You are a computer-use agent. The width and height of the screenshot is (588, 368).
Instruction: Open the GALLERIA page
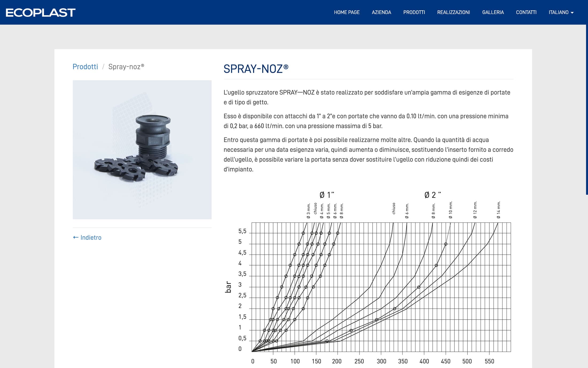click(493, 12)
